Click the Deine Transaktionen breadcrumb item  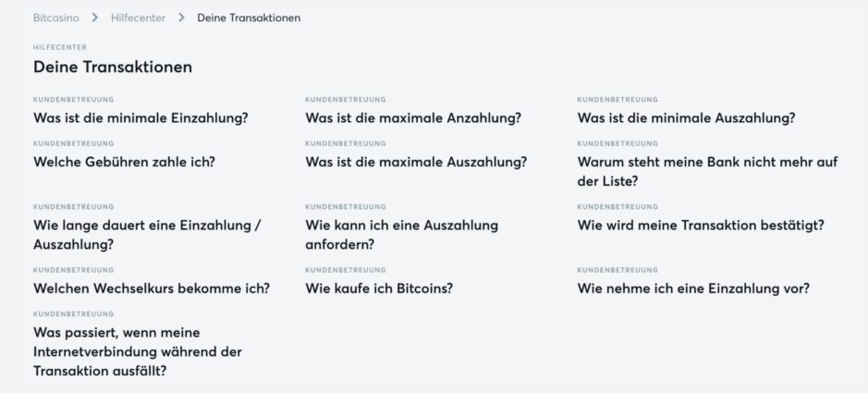[x=249, y=18]
